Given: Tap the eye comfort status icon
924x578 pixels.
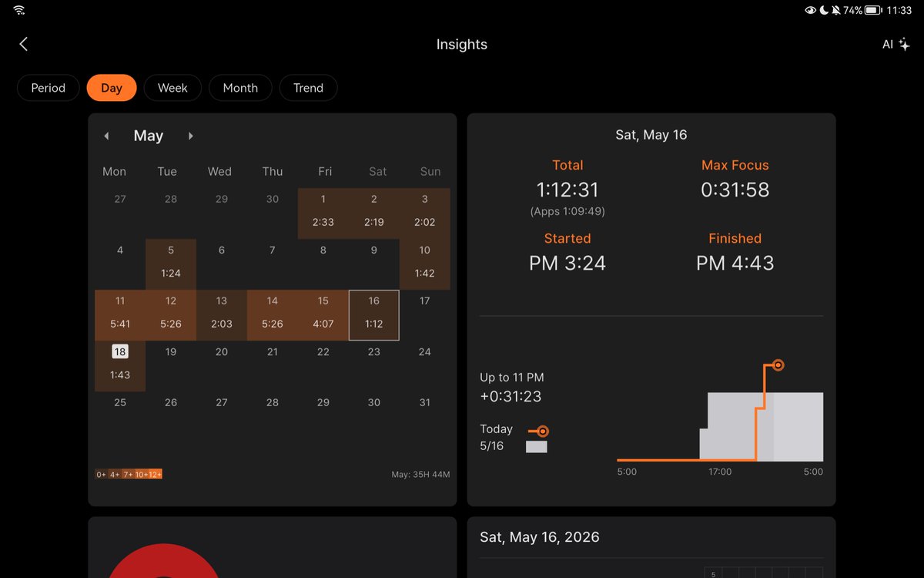Looking at the screenshot, I should click(810, 10).
